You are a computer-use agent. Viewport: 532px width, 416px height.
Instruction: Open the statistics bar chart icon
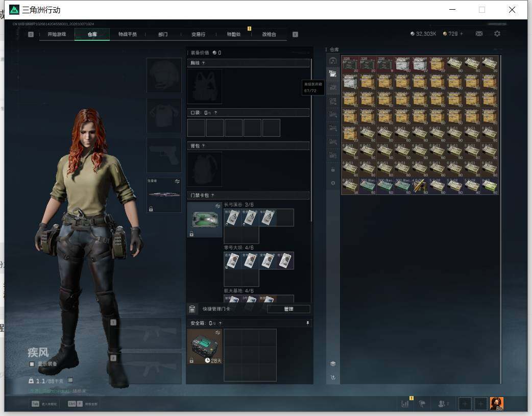pos(405,404)
